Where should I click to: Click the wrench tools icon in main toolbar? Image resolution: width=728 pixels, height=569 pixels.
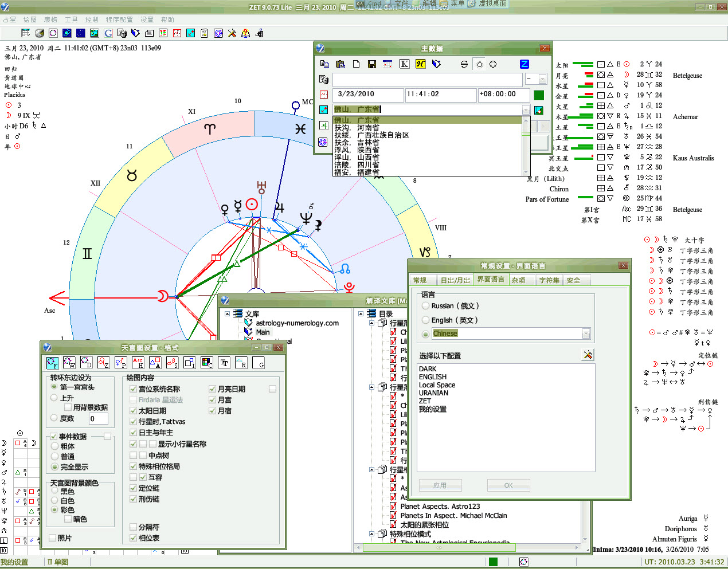(232, 33)
